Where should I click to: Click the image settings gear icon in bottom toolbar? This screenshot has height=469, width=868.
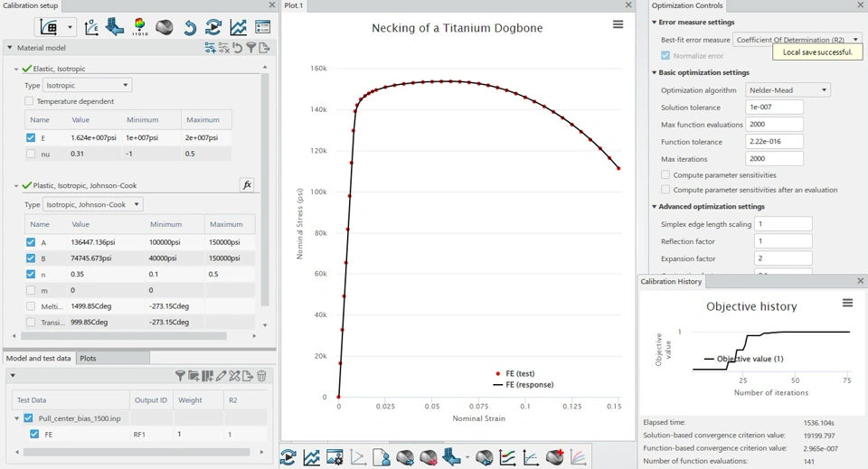pos(335,457)
